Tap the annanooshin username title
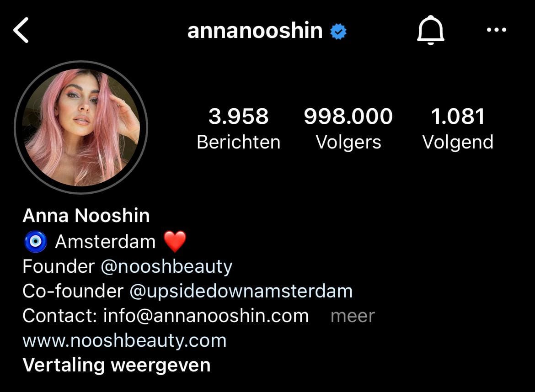Image resolution: width=535 pixels, height=392 pixels. [255, 31]
